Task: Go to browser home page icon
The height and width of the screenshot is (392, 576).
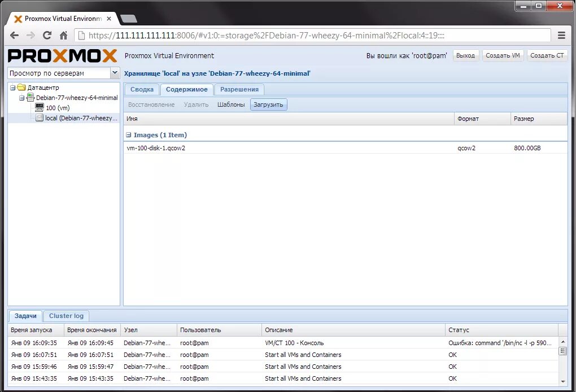Action: point(64,35)
